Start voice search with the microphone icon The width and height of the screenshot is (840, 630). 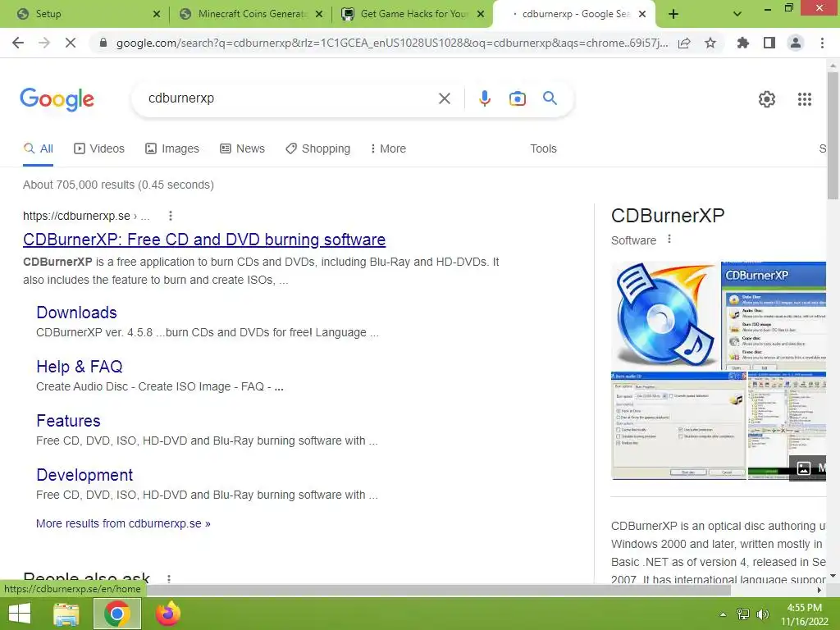[485, 98]
